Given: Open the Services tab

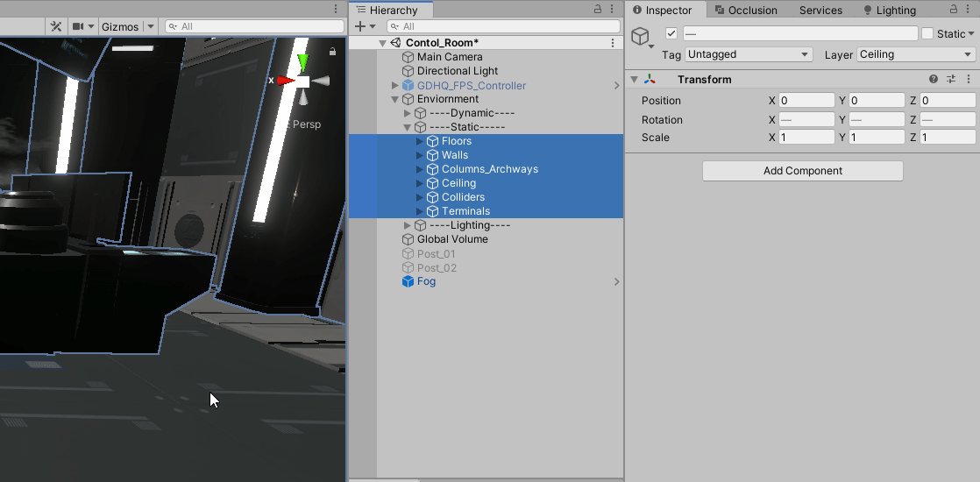Looking at the screenshot, I should [820, 10].
